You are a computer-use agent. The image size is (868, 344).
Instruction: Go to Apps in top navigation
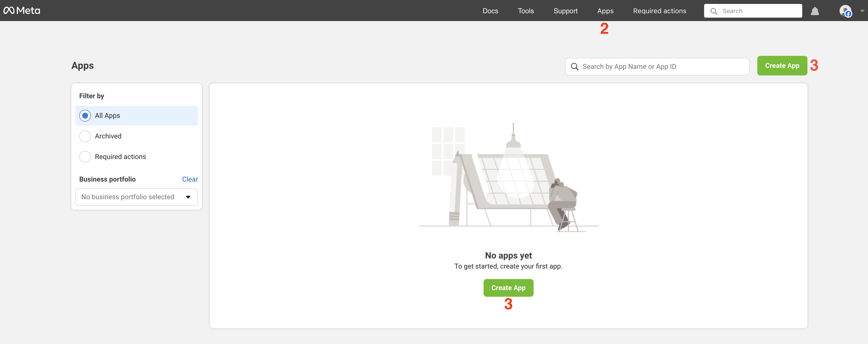click(x=605, y=11)
